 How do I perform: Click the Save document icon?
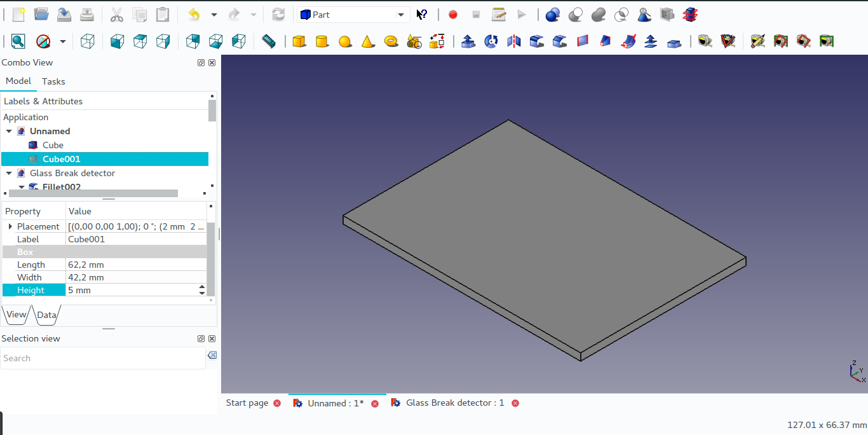tap(64, 15)
